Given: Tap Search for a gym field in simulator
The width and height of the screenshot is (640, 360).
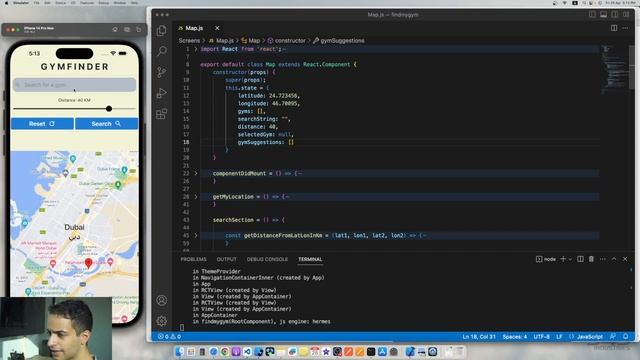Looking at the screenshot, I should pyautogui.click(x=74, y=84).
